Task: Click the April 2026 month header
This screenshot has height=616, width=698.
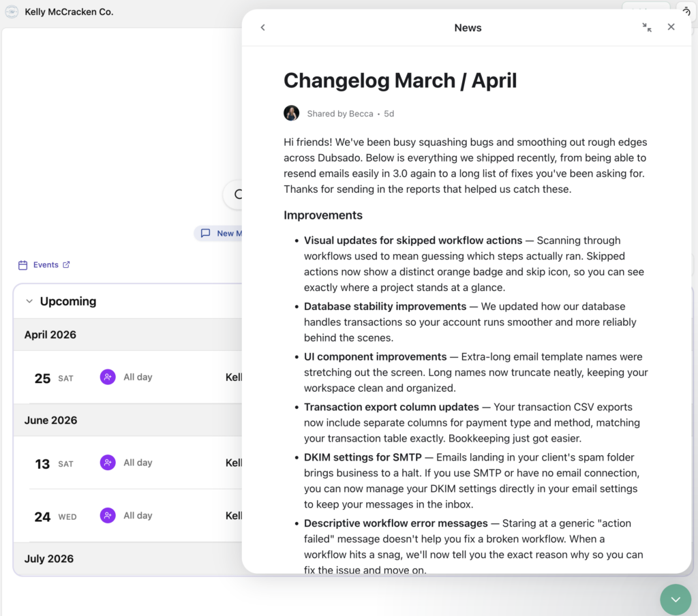Action: [50, 335]
